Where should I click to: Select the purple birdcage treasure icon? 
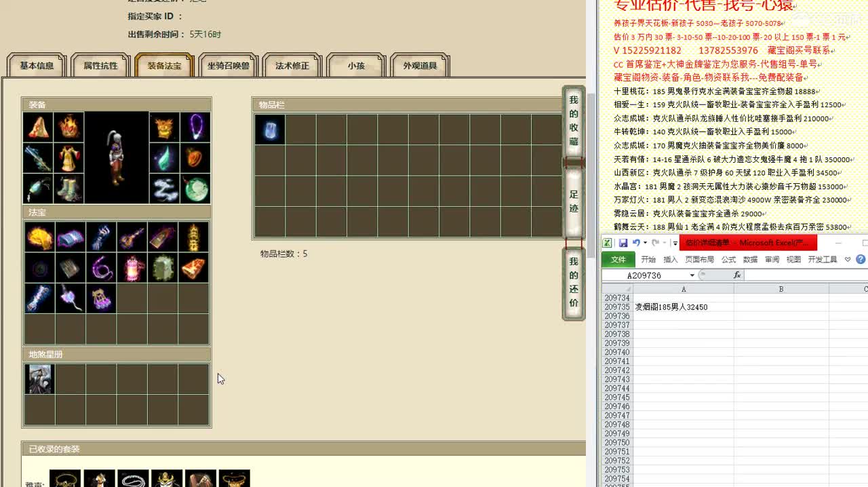pos(101,298)
